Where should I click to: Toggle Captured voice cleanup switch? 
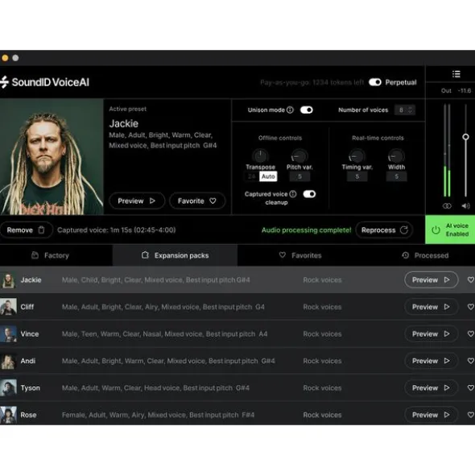point(309,194)
